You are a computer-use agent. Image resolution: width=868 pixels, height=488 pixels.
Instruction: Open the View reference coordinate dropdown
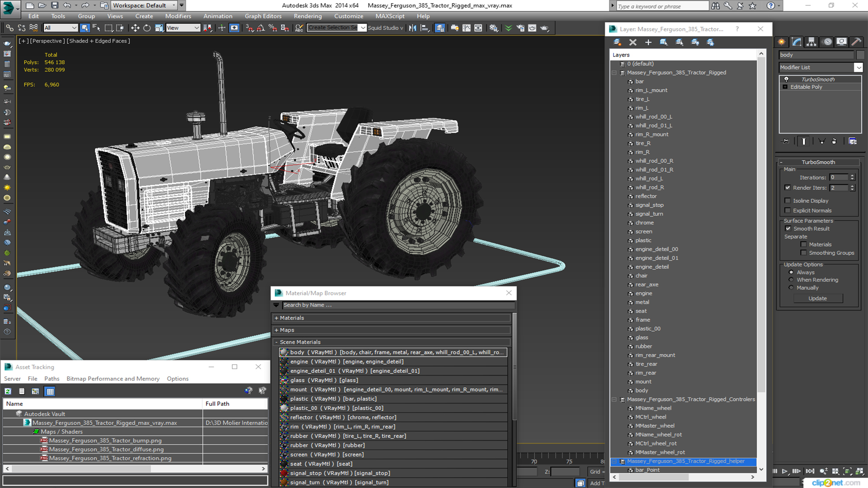(183, 28)
